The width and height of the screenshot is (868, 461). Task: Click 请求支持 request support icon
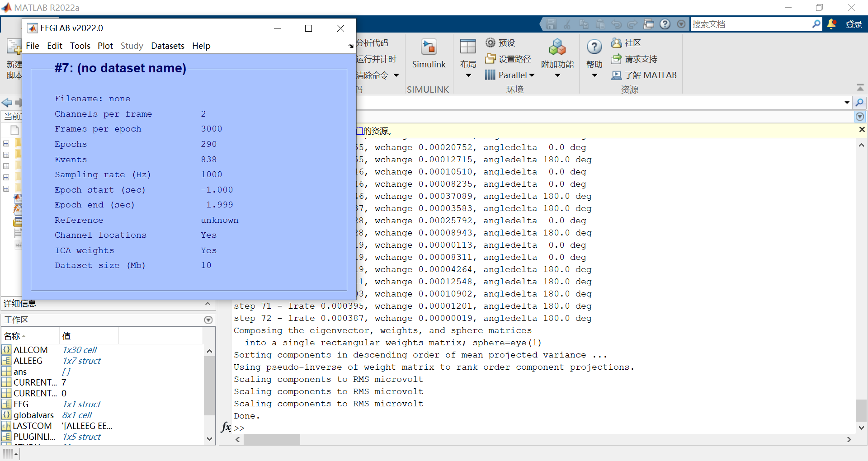point(617,59)
